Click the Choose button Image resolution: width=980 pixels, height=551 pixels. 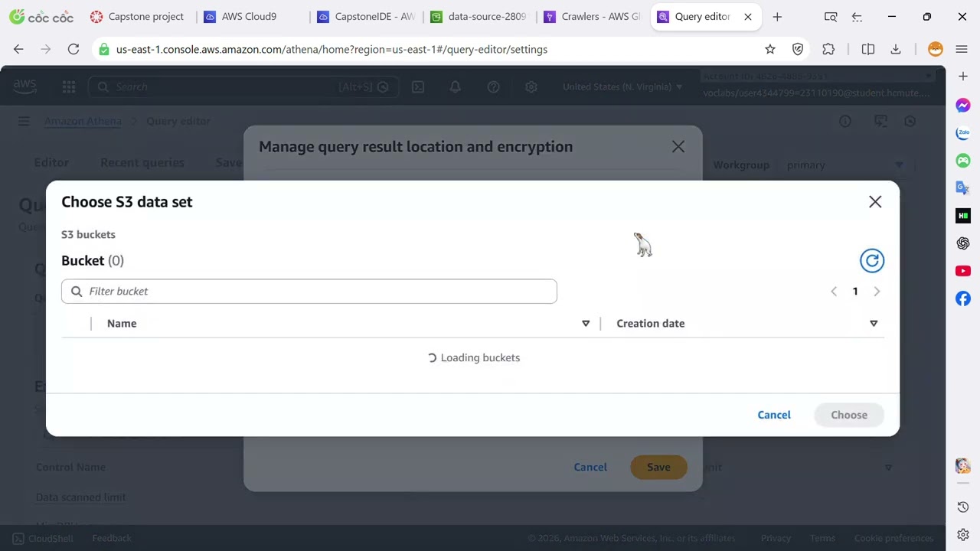coord(849,415)
